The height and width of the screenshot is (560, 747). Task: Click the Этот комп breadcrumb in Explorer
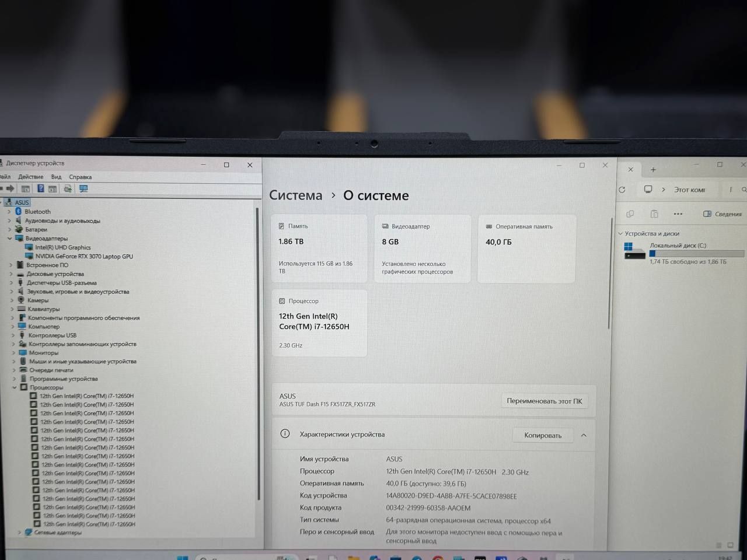tap(689, 190)
